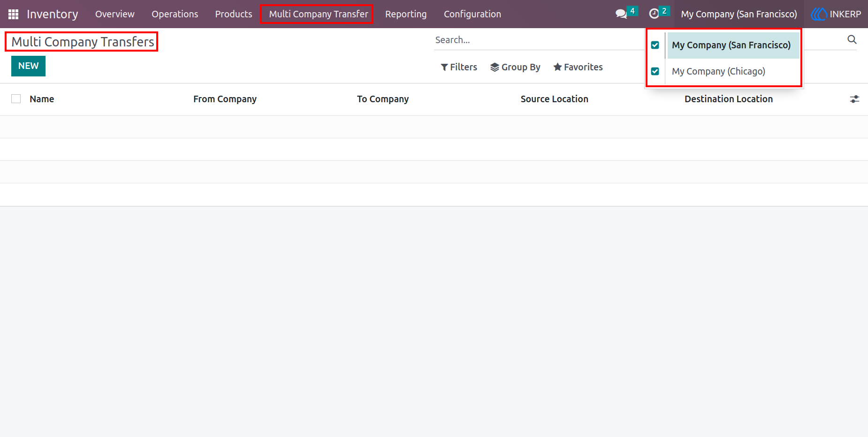Toggle the My Company (San Francisco) checkbox
868x437 pixels.
click(655, 45)
